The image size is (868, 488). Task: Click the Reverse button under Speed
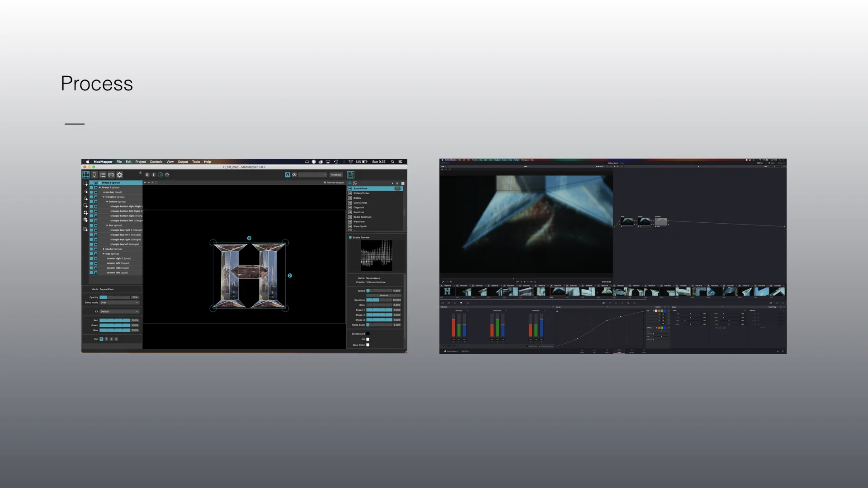pos(384,296)
